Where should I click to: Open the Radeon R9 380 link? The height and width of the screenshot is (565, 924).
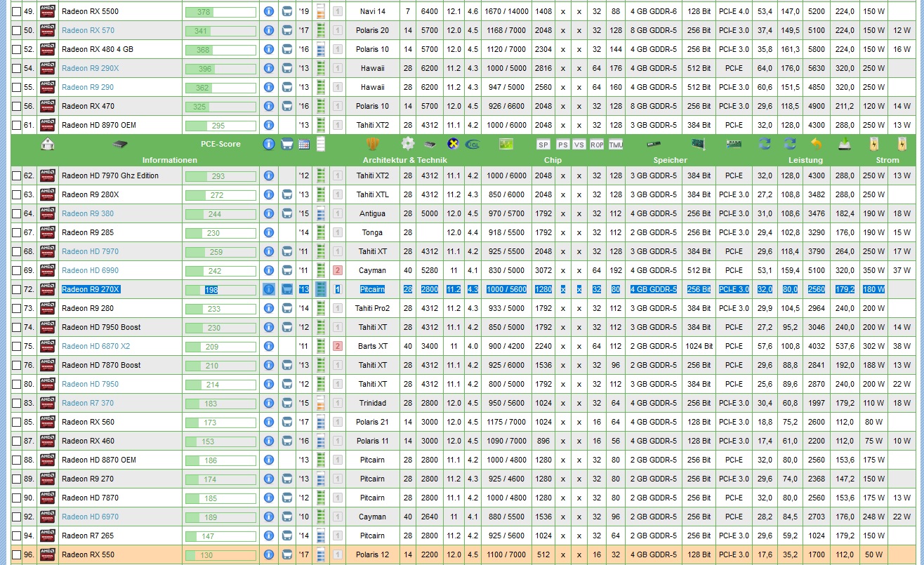point(87,213)
